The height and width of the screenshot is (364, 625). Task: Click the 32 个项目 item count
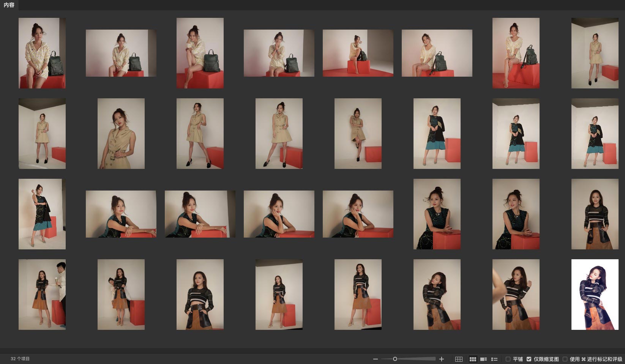coord(20,359)
